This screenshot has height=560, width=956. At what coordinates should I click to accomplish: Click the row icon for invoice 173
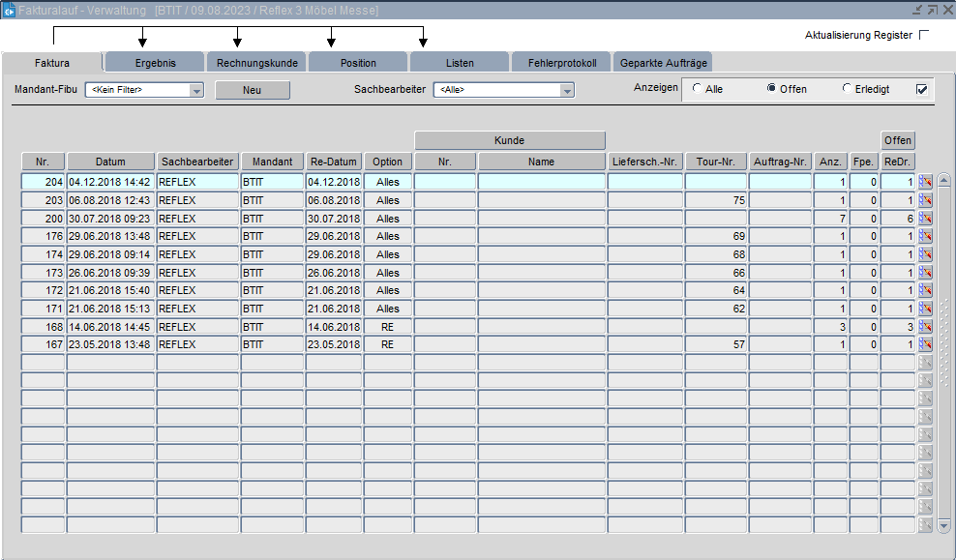925,273
